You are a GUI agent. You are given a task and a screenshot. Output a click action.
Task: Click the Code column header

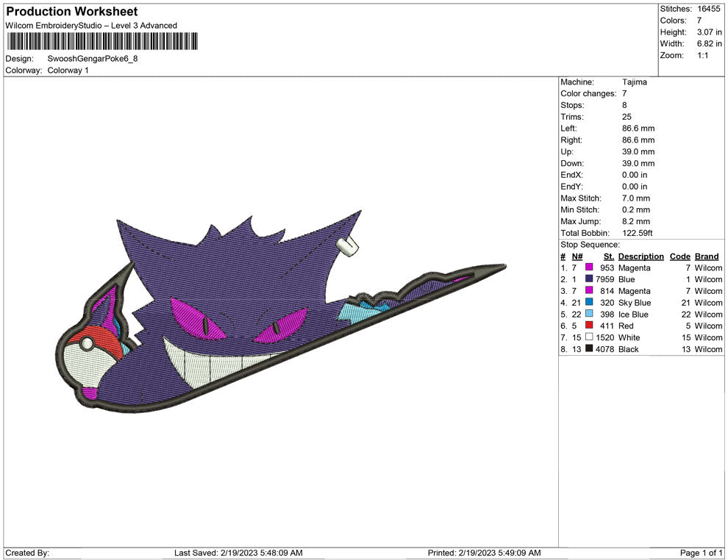tap(679, 256)
